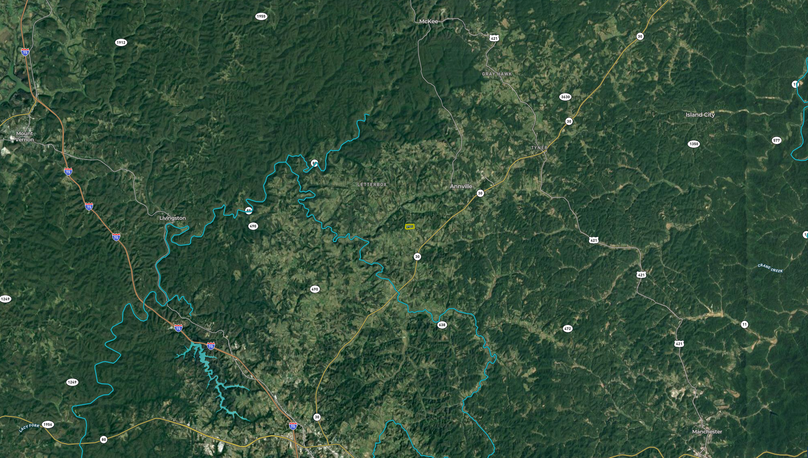
Task: Select the small yellow highlighted parcel marker
Action: point(410,227)
